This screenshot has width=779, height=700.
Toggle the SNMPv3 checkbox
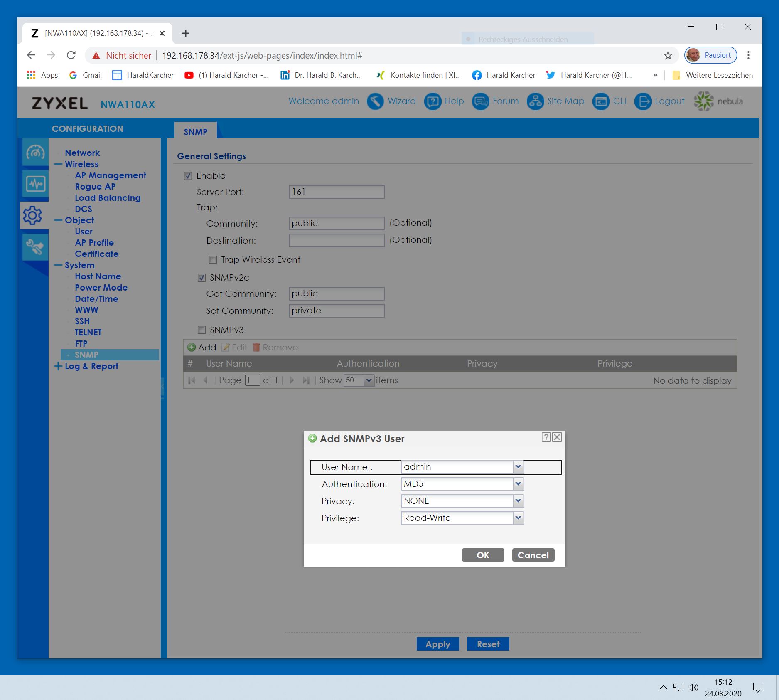[x=202, y=330]
